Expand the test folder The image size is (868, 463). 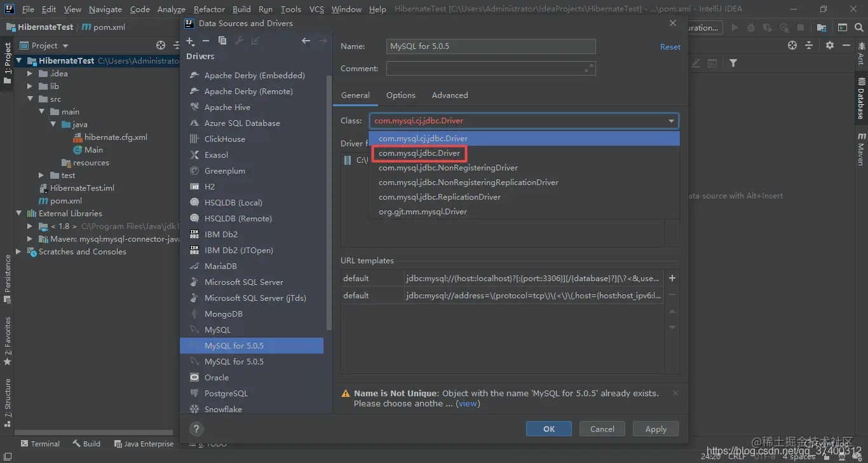point(42,175)
